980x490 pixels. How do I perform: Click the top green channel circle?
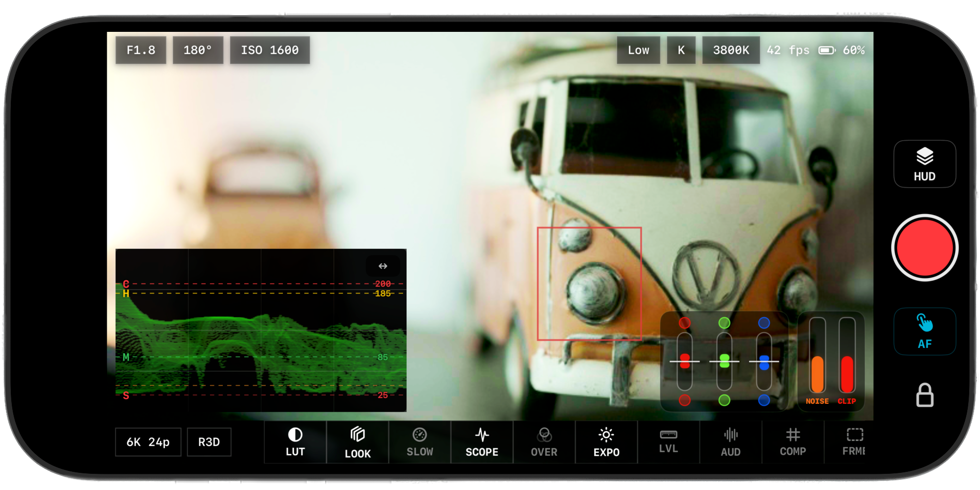[x=724, y=323]
